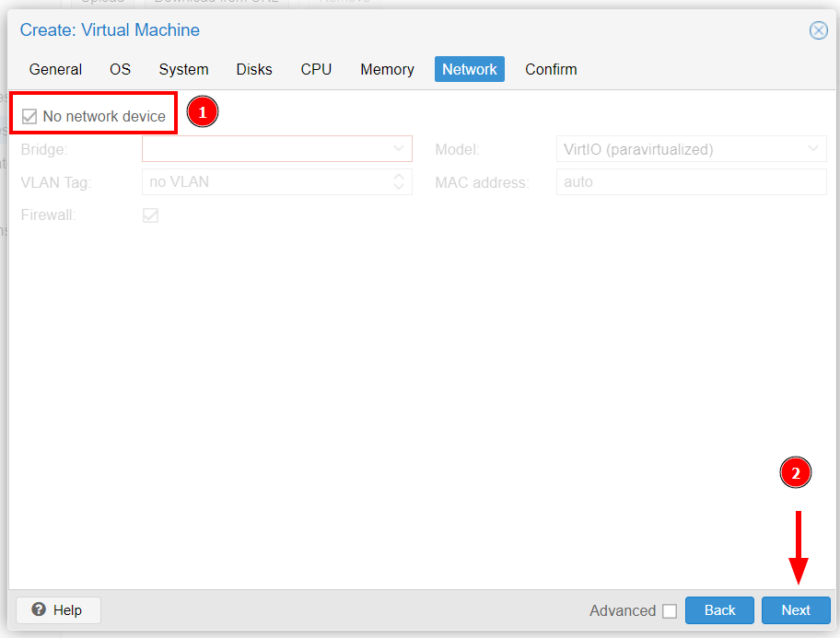Open the Memory tab
The height and width of the screenshot is (638, 840).
coord(387,69)
